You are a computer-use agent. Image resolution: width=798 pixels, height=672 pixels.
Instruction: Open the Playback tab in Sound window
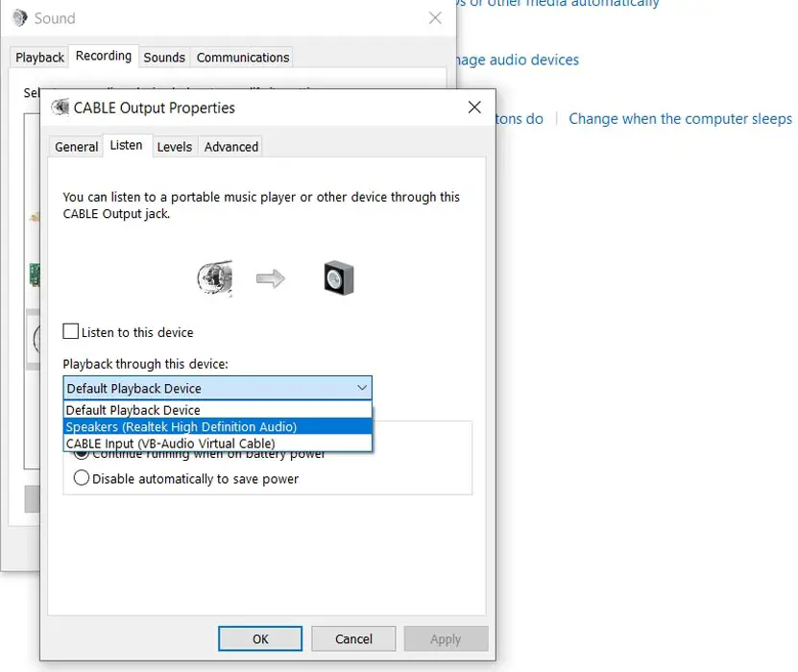click(x=39, y=58)
